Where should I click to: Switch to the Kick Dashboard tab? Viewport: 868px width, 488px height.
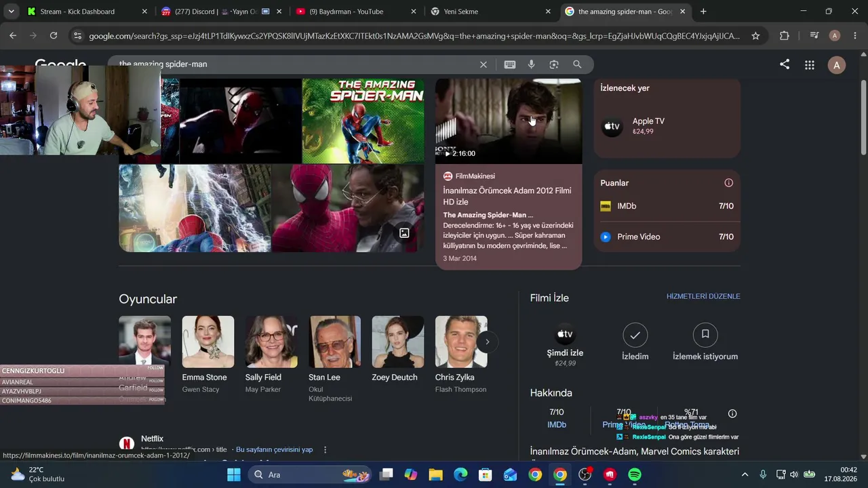click(x=87, y=12)
